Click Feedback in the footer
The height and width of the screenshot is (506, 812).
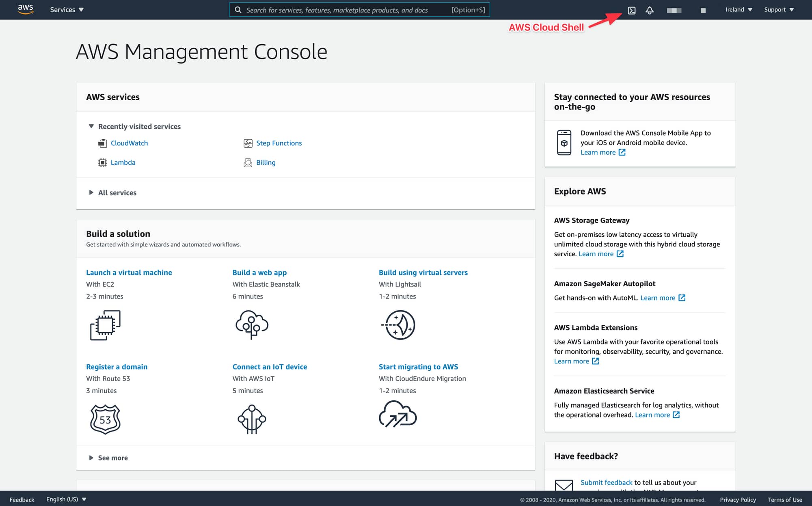tap(22, 500)
